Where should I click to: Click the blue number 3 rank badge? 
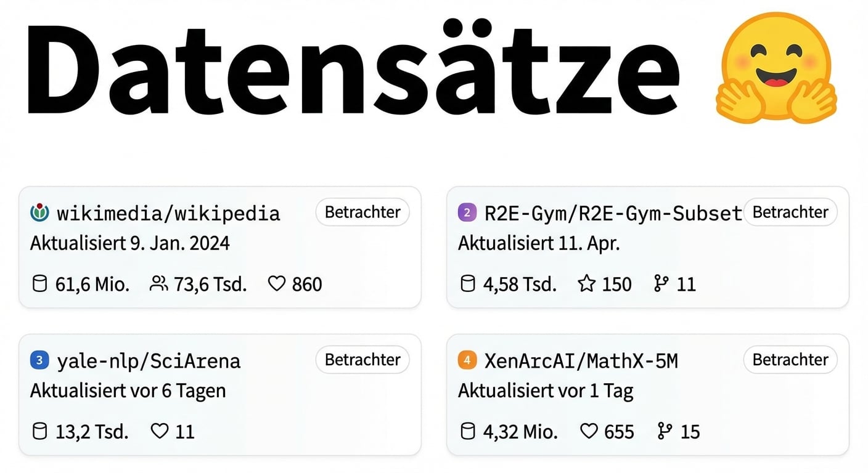coord(39,360)
